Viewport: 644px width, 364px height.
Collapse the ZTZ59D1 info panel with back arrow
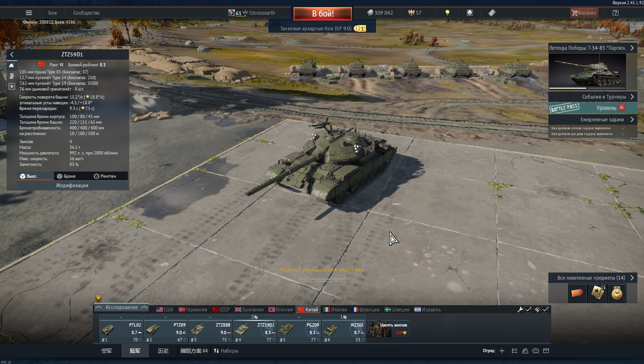(x=12, y=55)
